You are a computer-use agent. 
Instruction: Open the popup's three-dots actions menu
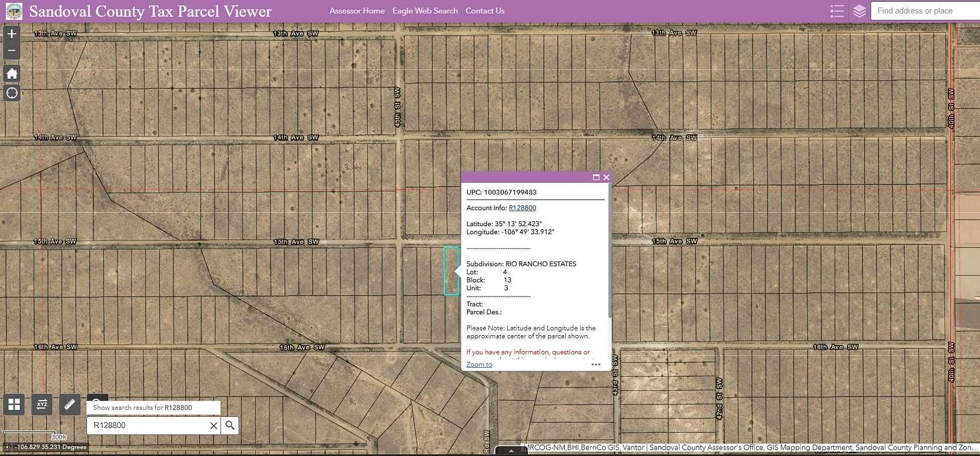tap(596, 364)
